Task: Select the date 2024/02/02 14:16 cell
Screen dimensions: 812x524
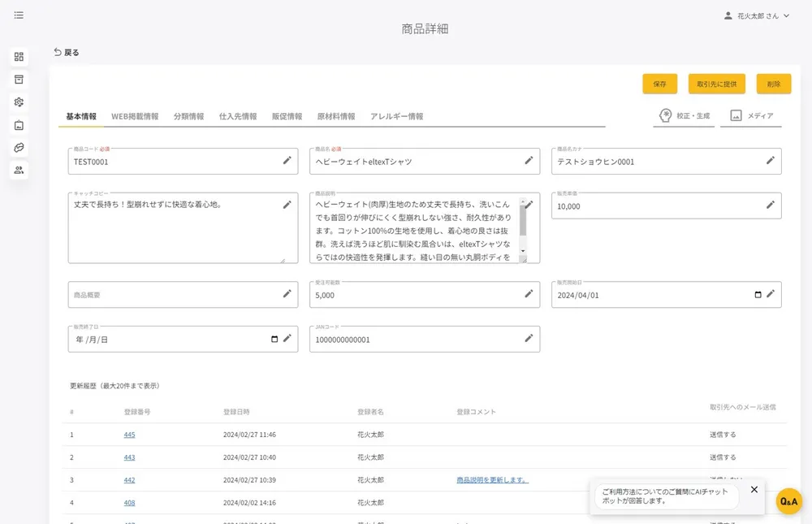Action: click(x=249, y=503)
